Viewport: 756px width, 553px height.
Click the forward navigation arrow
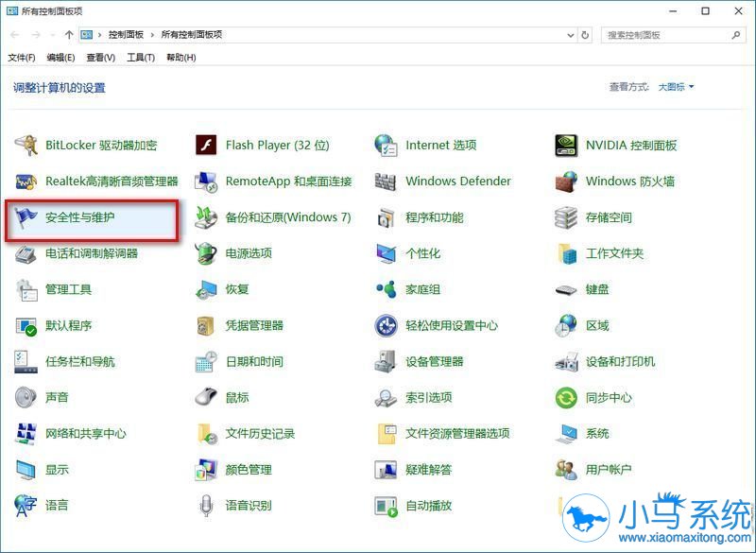click(36, 35)
